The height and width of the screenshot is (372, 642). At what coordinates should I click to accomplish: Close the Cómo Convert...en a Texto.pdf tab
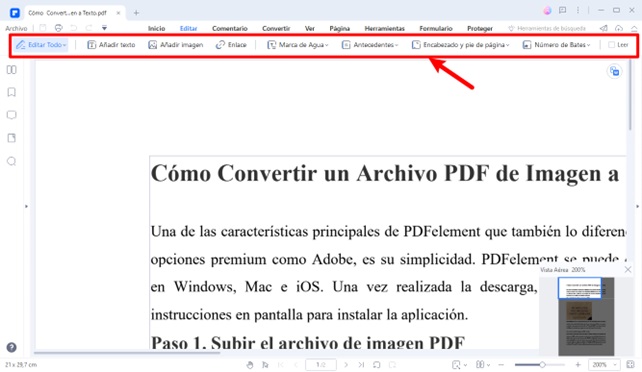pos(118,13)
